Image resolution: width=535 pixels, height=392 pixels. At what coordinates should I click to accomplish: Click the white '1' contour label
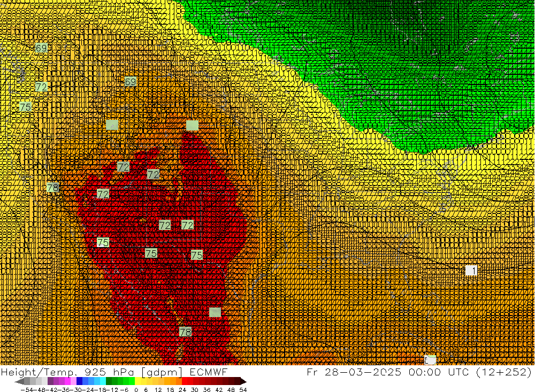[471, 271]
